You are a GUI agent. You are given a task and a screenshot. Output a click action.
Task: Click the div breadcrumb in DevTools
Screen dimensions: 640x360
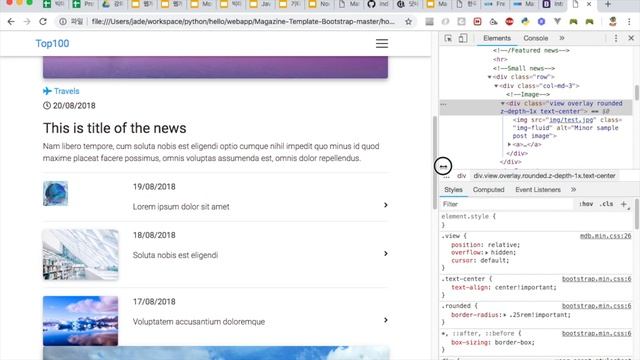(x=461, y=176)
